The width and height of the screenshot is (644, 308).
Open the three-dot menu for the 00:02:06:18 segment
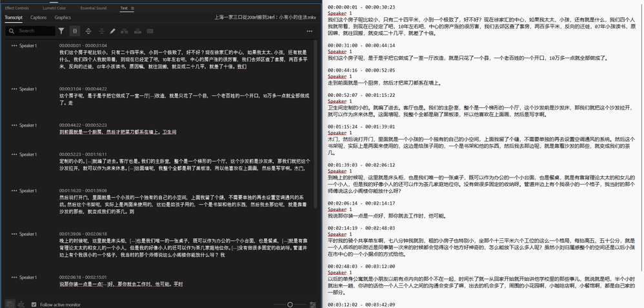coord(14,278)
